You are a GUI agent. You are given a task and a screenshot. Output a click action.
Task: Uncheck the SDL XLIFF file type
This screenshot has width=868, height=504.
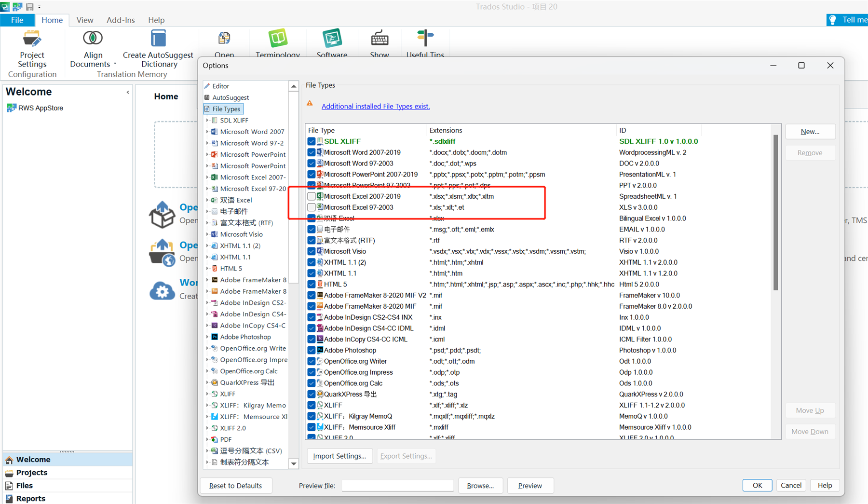click(x=312, y=141)
